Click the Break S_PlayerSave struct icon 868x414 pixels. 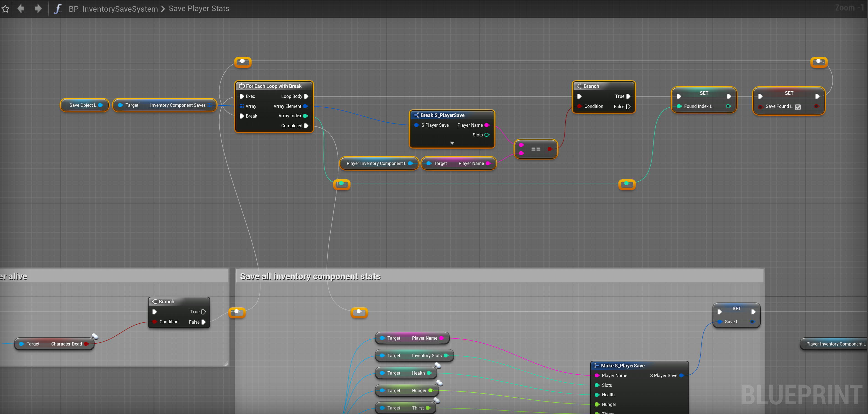[416, 115]
